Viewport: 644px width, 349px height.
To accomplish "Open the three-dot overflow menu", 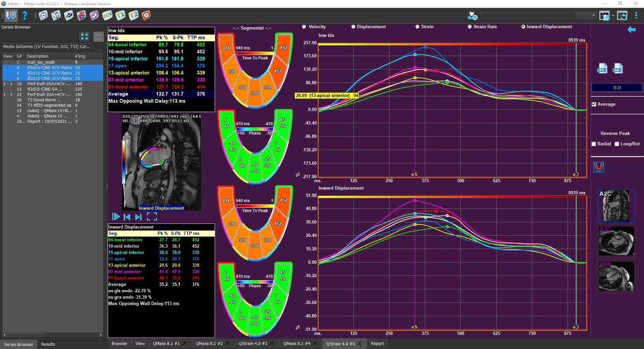I will point(636,16).
